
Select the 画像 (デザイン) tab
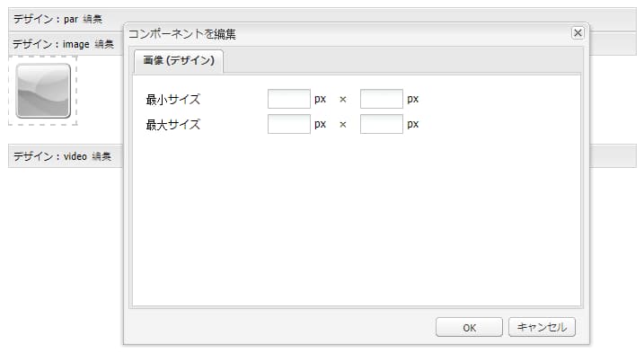(179, 61)
